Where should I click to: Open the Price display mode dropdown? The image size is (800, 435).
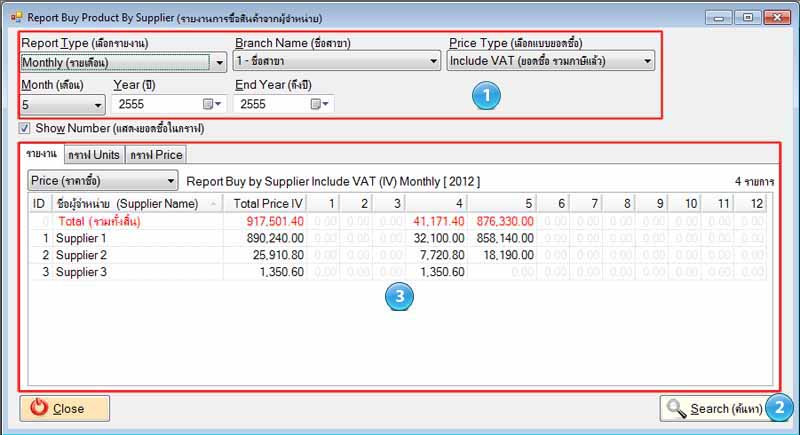click(170, 182)
